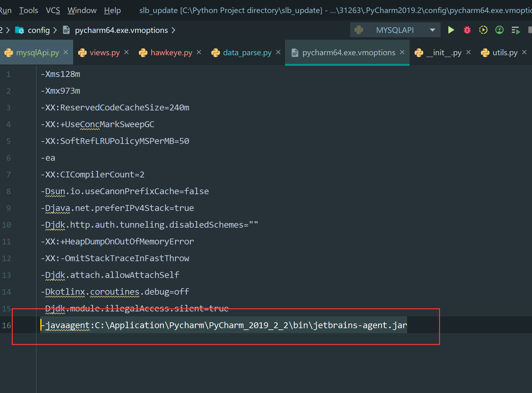Run the MYSQLAPI configuration
The image size is (532, 393).
click(451, 30)
